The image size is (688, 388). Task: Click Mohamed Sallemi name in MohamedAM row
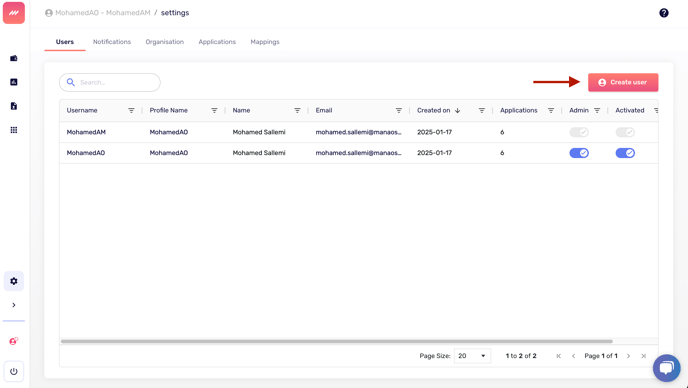pos(259,132)
